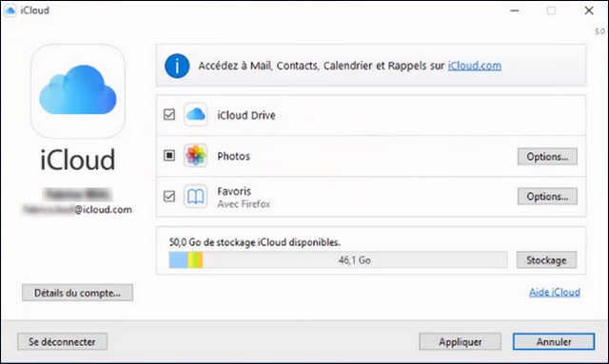Click Se déconnecter button
609x364 pixels.
62,342
